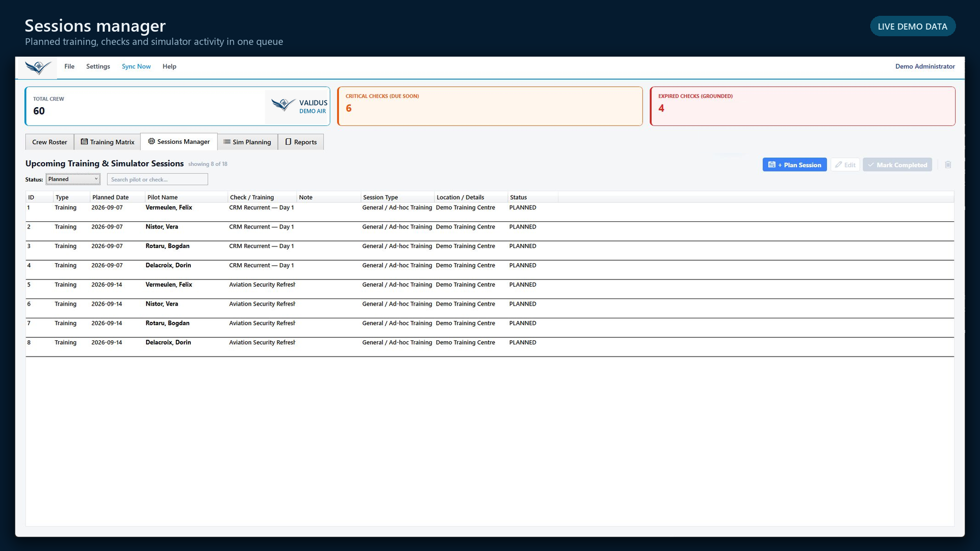
Task: Click Sync Now in the menu bar
Action: click(136, 66)
